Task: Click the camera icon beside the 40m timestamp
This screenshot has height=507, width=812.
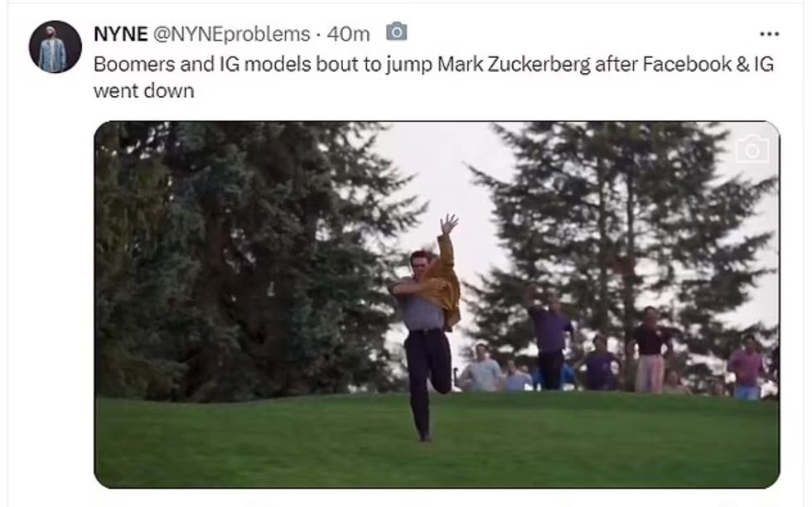Action: click(x=397, y=32)
